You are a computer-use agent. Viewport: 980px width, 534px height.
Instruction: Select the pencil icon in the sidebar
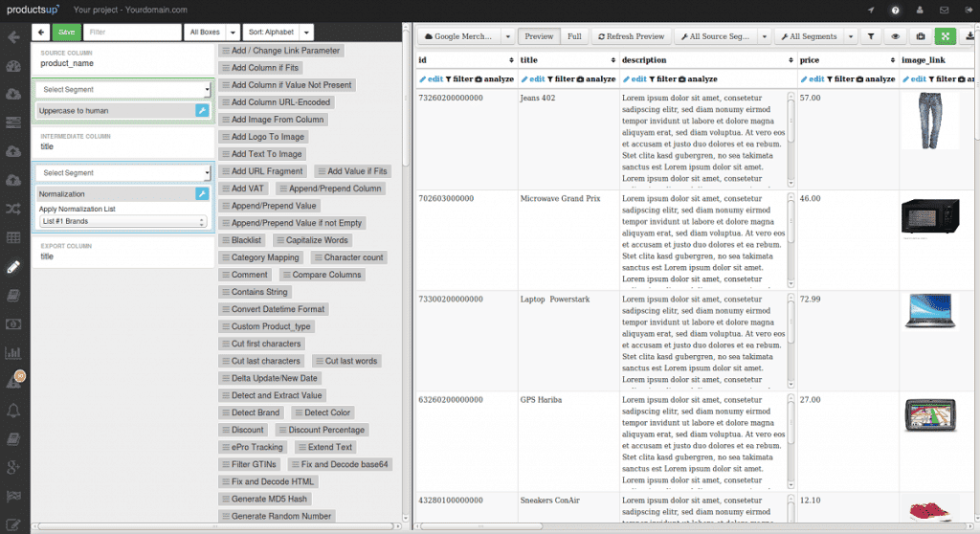(13, 267)
